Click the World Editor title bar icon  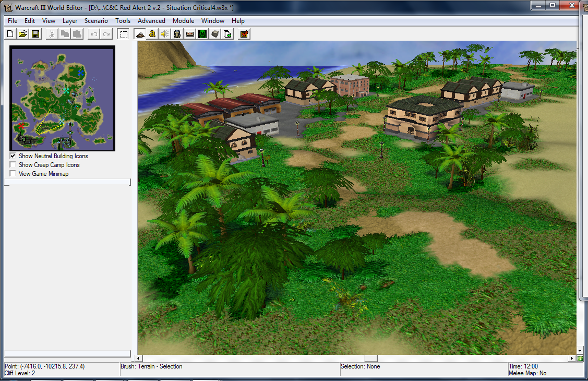coord(8,7)
